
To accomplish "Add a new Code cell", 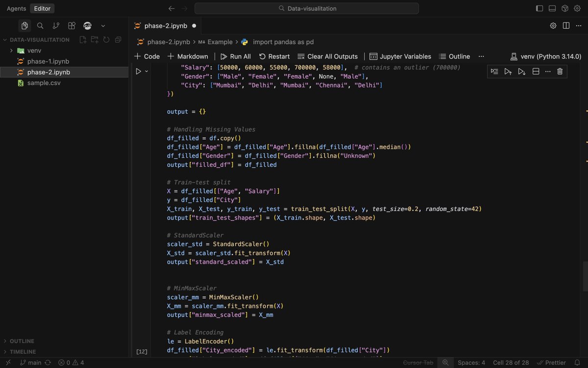I will (x=147, y=56).
